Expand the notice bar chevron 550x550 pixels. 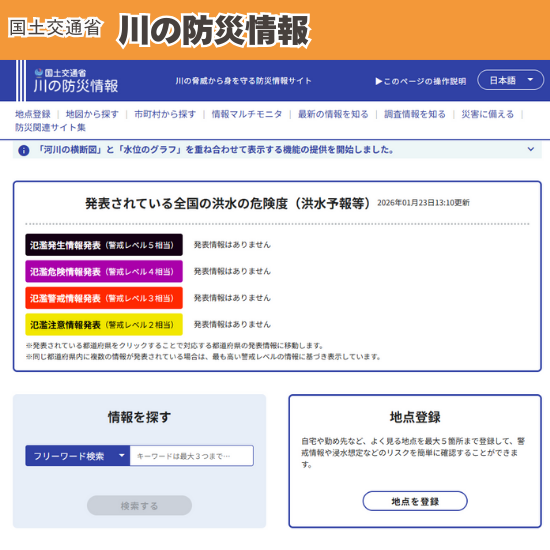[x=531, y=149]
